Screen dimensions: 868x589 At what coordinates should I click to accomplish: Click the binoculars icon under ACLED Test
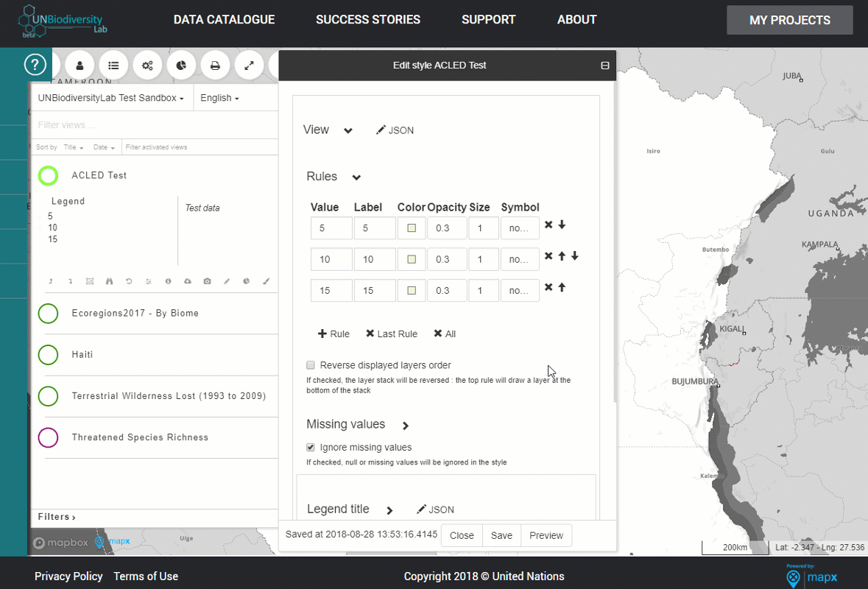pos(109,281)
